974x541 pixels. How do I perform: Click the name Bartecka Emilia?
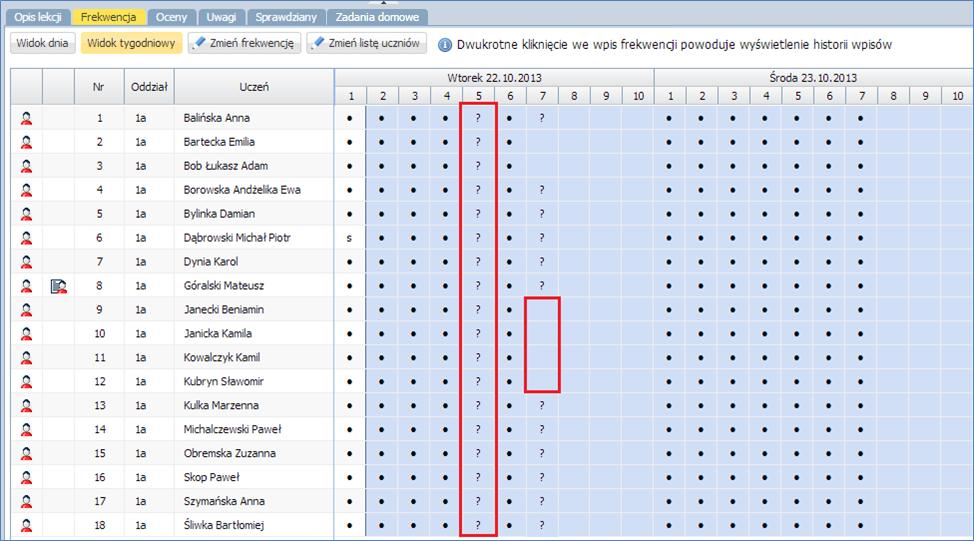click(219, 142)
